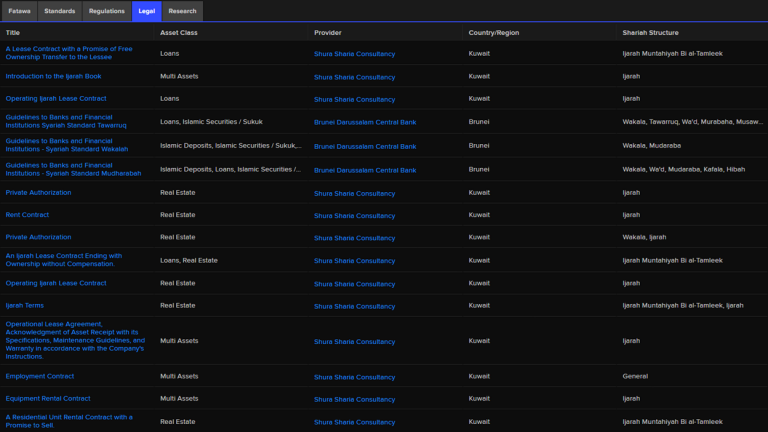Sort by the Provider column header
Image resolution: width=768 pixels, height=432 pixels.
click(328, 32)
